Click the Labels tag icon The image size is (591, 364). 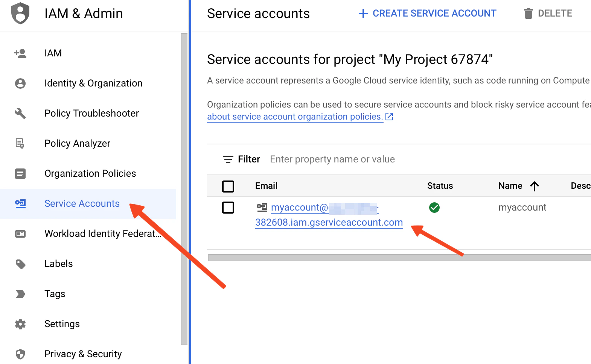[x=20, y=264]
